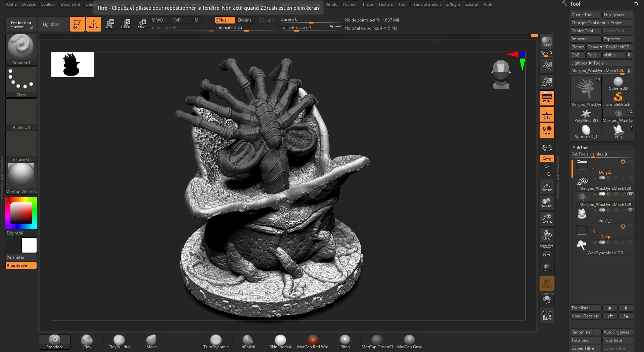
Task: Toggle the Grille floor grid
Action: [547, 114]
